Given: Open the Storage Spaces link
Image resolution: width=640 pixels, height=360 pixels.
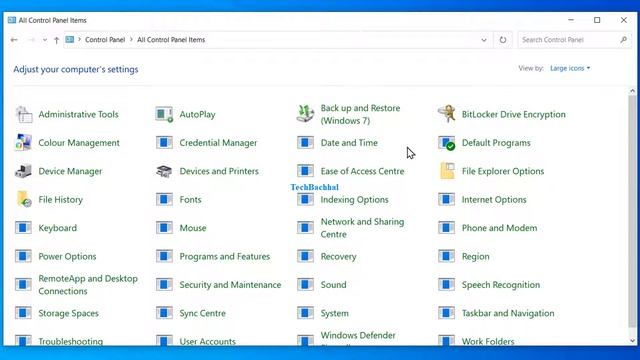Looking at the screenshot, I should 69,313.
